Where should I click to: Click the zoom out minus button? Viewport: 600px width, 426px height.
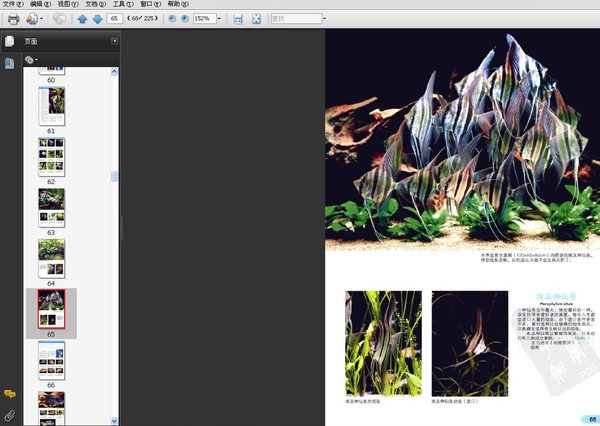pyautogui.click(x=172, y=18)
